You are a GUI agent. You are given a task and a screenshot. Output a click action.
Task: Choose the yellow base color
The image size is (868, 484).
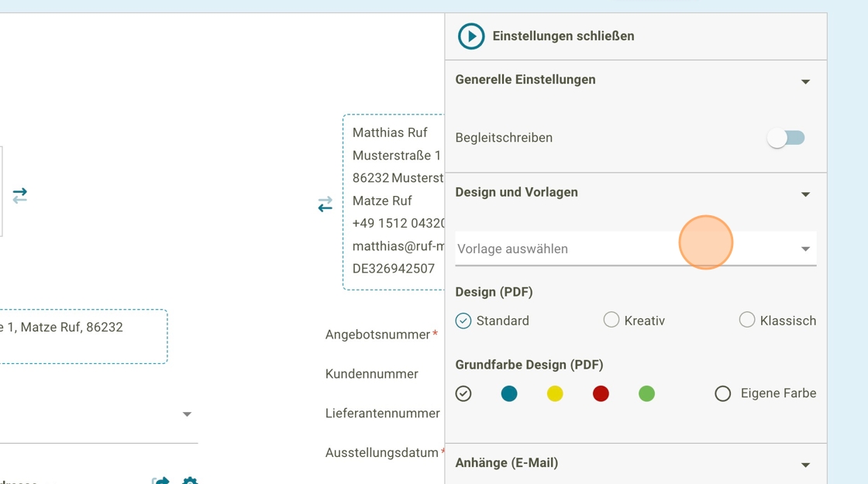point(555,394)
